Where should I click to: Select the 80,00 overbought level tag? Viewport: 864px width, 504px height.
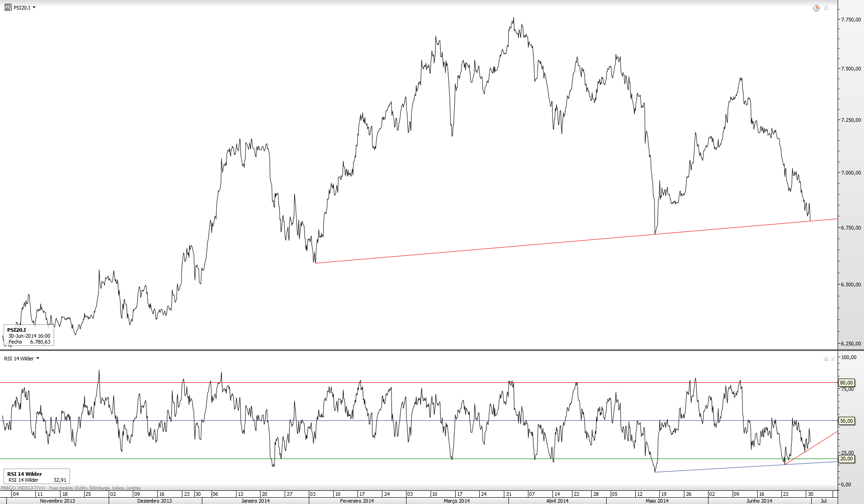click(x=846, y=383)
